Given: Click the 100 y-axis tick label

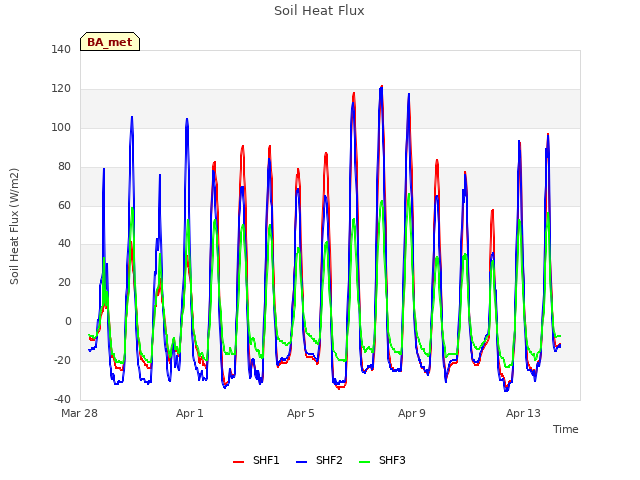Looking at the screenshot, I should 61,127.
